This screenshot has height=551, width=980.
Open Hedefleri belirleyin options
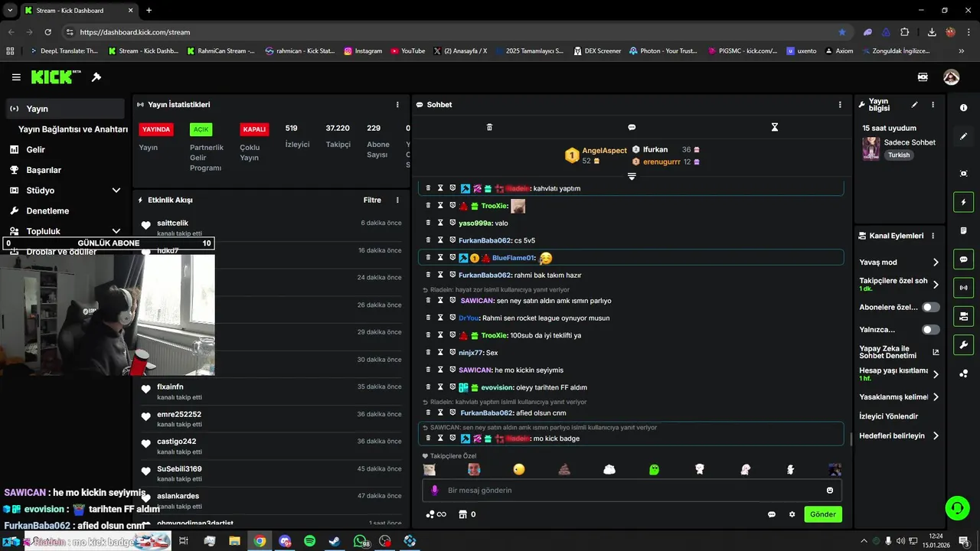click(x=899, y=435)
